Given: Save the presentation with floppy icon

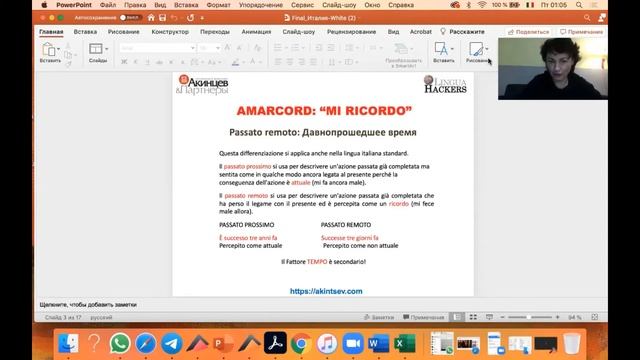Looking at the screenshot, I should coord(162,18).
